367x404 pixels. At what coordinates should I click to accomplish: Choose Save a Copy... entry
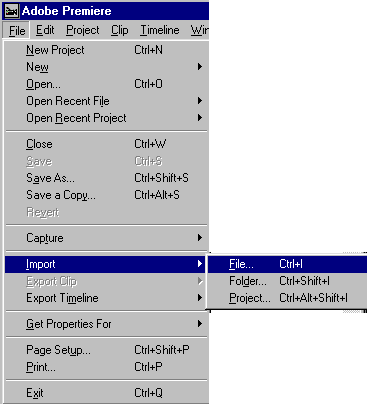click(x=107, y=195)
